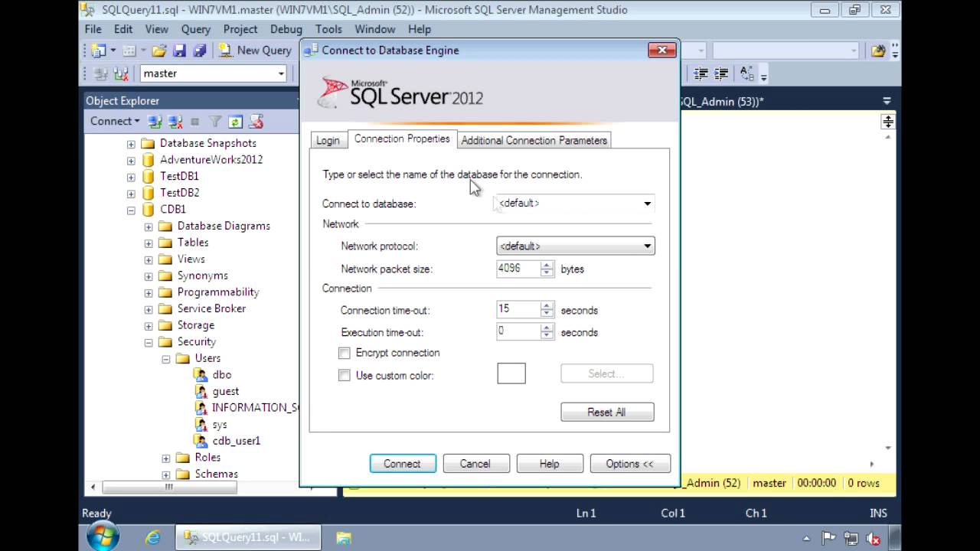Viewport: 980px width, 551px height.
Task: Switch to Additional Connection Parameters tab
Action: pyautogui.click(x=534, y=140)
